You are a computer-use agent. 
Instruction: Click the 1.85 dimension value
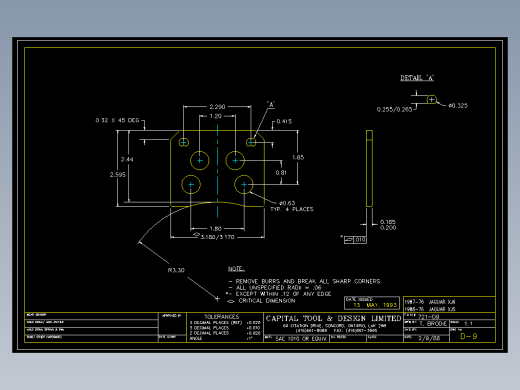[x=298, y=157]
